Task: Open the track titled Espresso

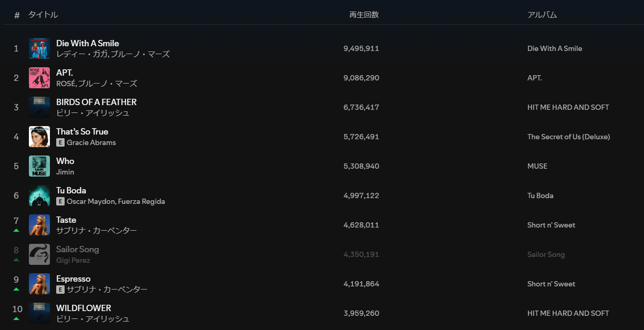Action: [74, 279]
